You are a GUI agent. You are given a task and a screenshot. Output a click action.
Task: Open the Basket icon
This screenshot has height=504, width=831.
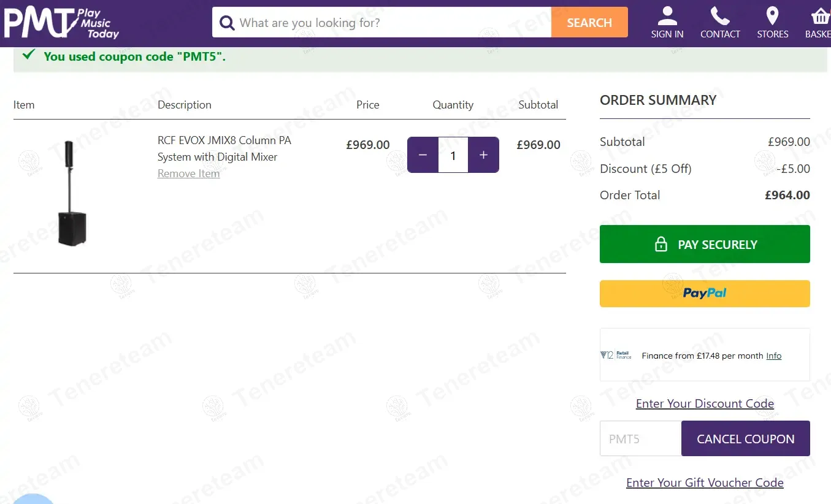coord(820,15)
